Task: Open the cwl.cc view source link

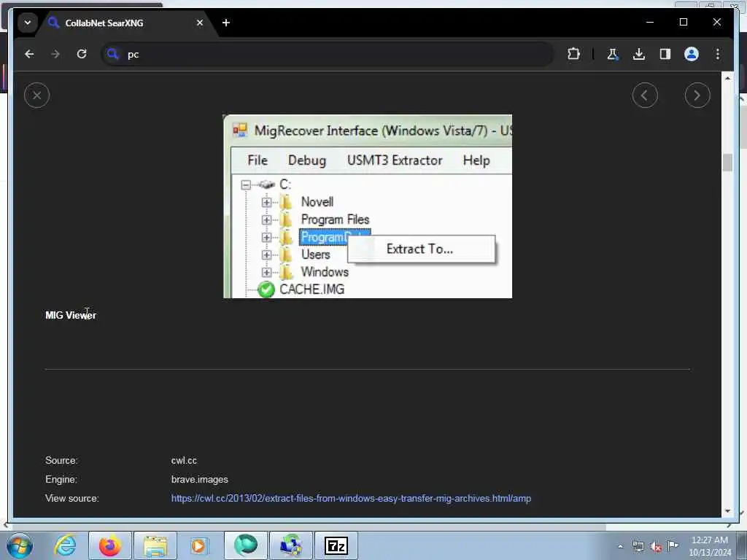Action: pyautogui.click(x=351, y=498)
